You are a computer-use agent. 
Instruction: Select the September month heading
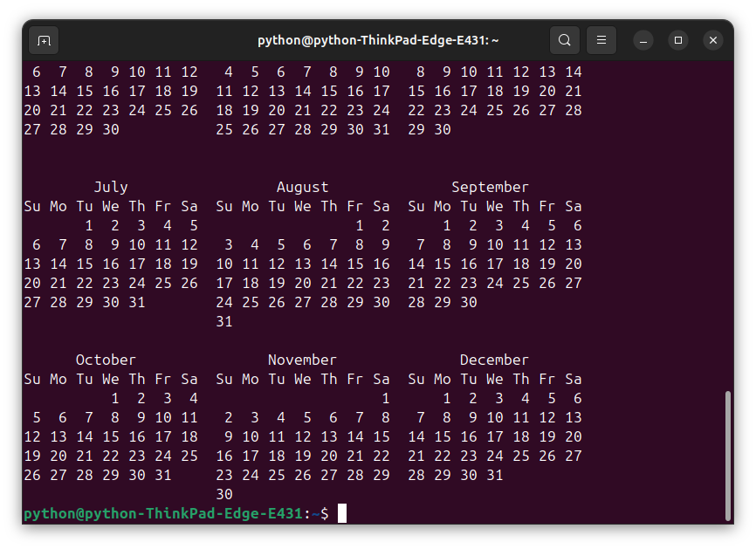click(490, 187)
